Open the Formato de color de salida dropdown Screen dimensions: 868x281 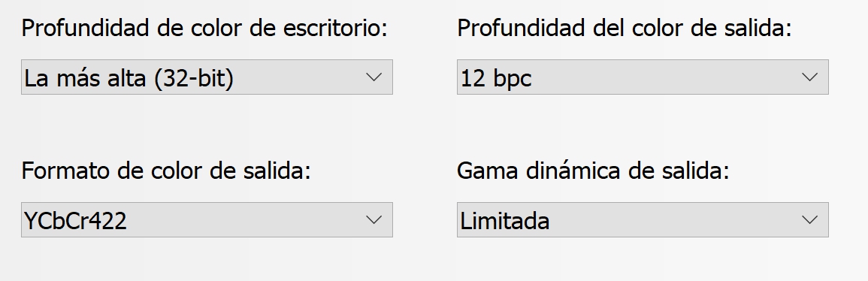click(207, 219)
